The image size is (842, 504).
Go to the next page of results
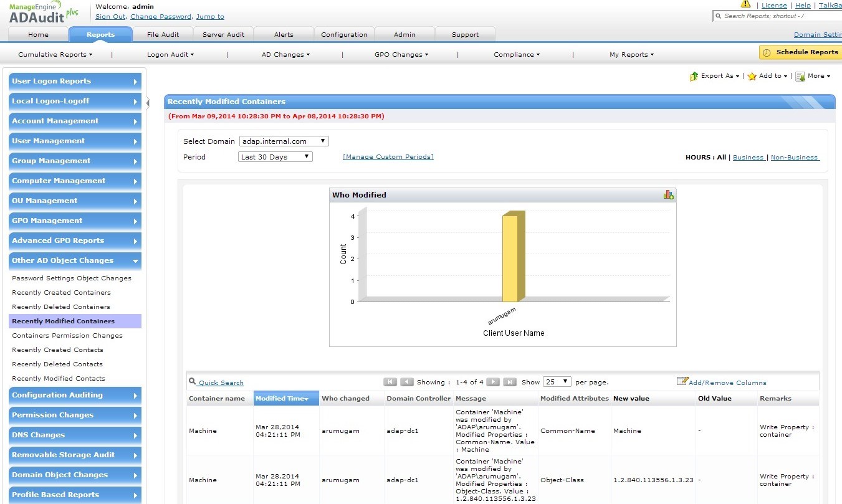coord(493,382)
